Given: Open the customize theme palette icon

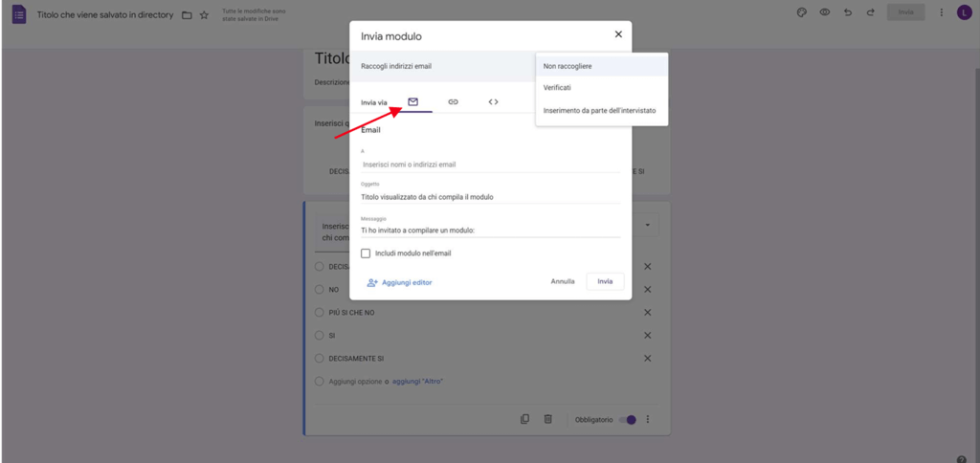Looking at the screenshot, I should point(802,12).
